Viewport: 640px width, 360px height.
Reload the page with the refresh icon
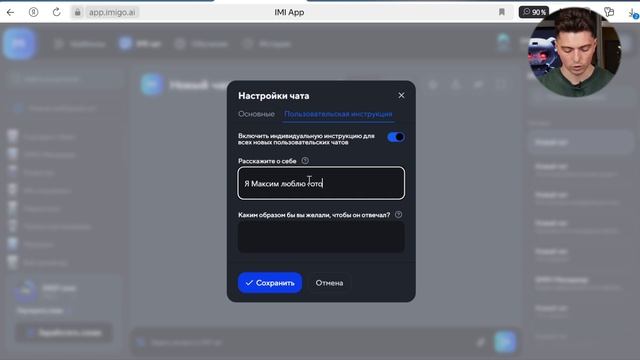point(56,12)
